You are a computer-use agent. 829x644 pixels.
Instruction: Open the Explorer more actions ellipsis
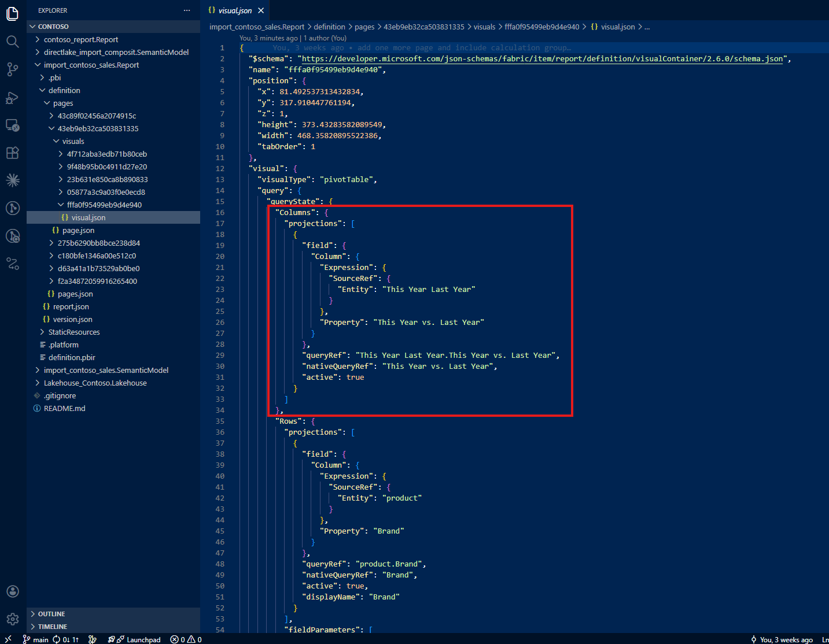click(x=187, y=10)
